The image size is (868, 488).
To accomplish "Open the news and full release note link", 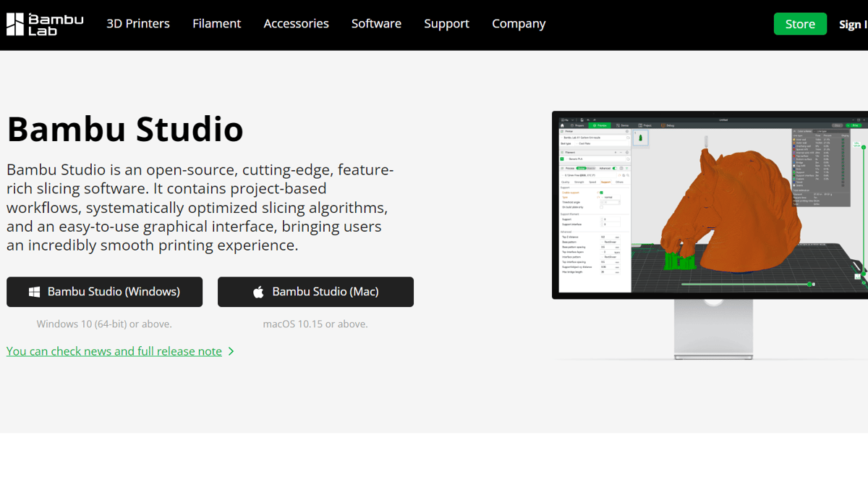I will (x=114, y=351).
